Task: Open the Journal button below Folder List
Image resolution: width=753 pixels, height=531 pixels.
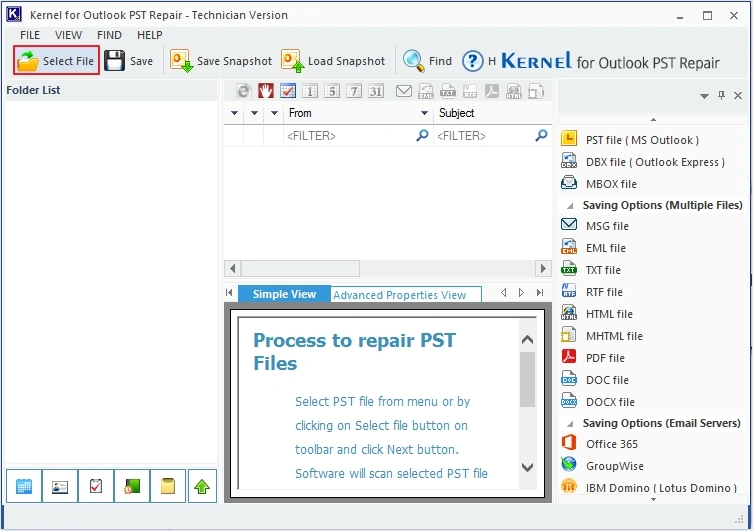Action: 132,486
